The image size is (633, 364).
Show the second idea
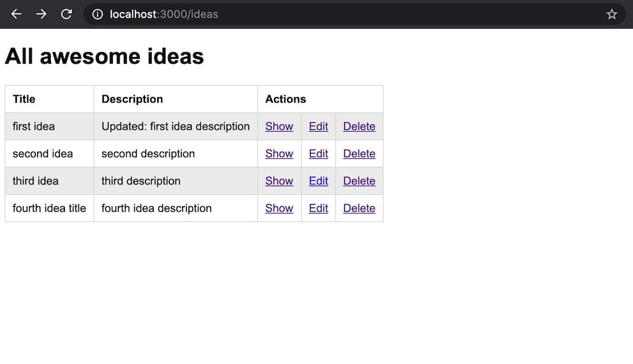pos(279,153)
